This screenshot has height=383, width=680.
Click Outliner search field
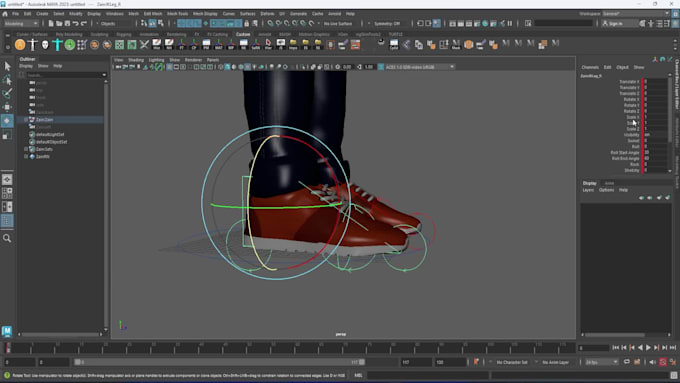tap(64, 75)
